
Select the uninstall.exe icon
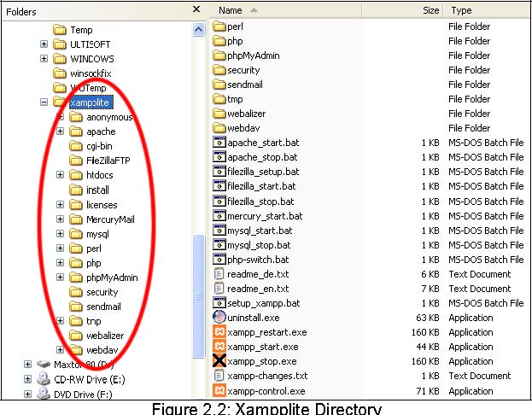[x=219, y=318]
